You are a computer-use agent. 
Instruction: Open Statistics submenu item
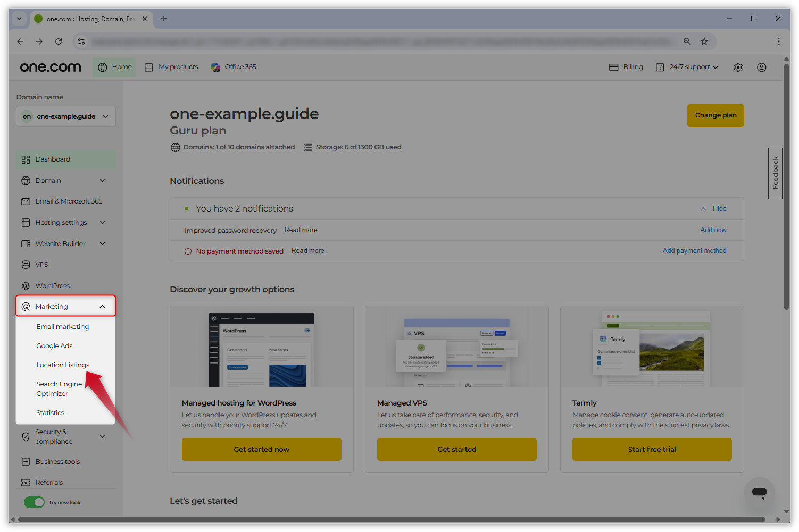[50, 413]
